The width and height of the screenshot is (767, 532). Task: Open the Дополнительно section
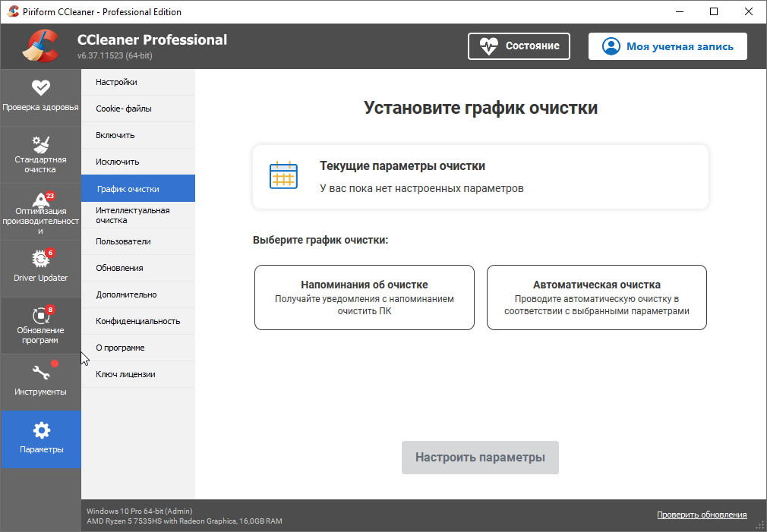point(138,294)
